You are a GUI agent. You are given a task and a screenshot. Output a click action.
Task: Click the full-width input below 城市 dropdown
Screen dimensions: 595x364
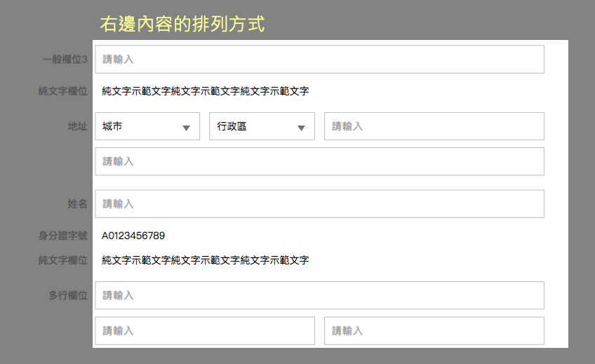pyautogui.click(x=319, y=161)
